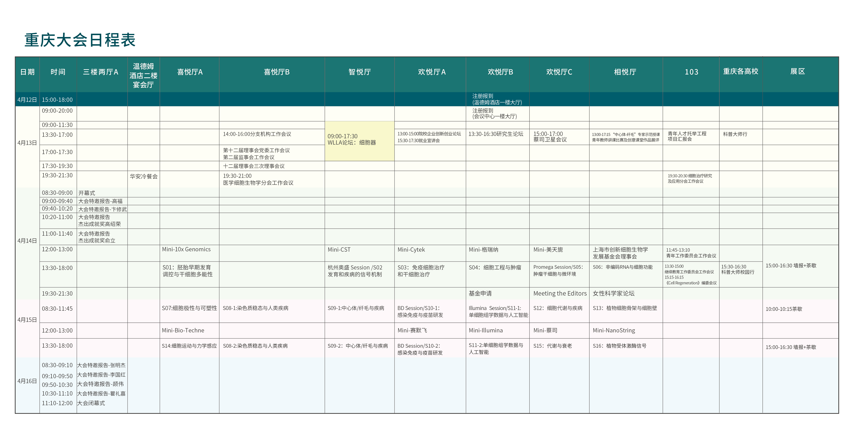Select the 喜悦厅A column header
Screen dimensions: 868x433
coord(190,72)
